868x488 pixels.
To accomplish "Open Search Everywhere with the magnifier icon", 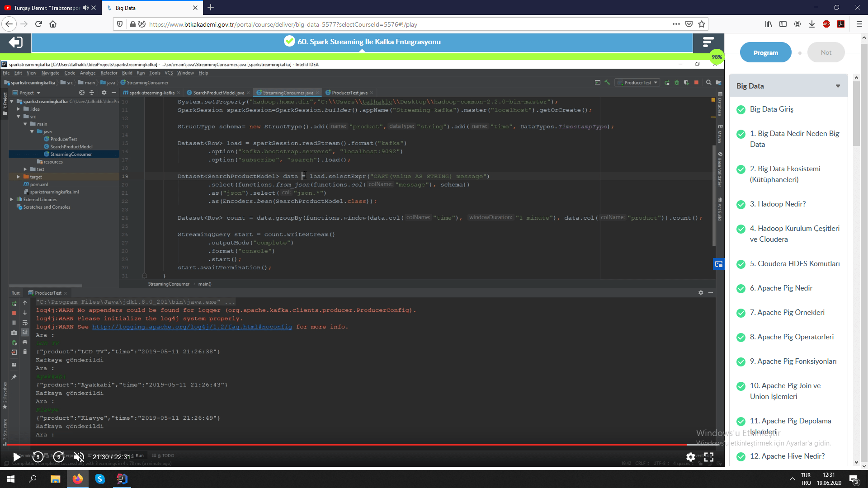I will coord(708,82).
